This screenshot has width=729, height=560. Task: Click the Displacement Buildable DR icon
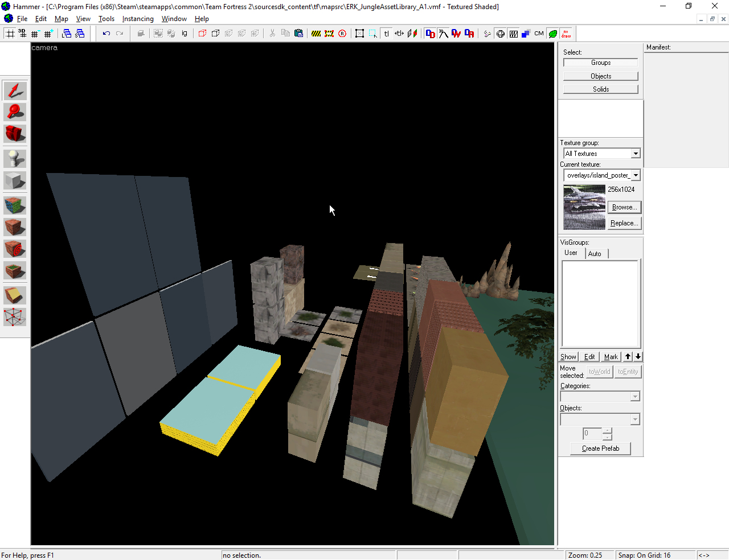click(469, 34)
